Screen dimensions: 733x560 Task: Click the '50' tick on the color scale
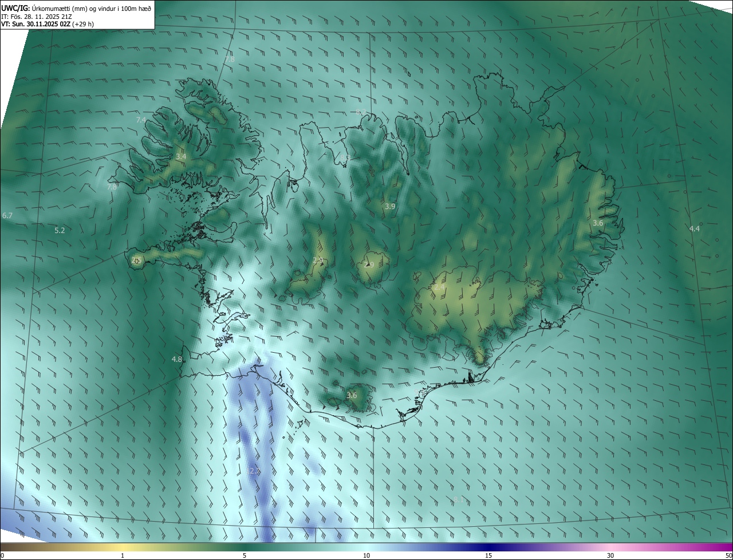(728, 555)
